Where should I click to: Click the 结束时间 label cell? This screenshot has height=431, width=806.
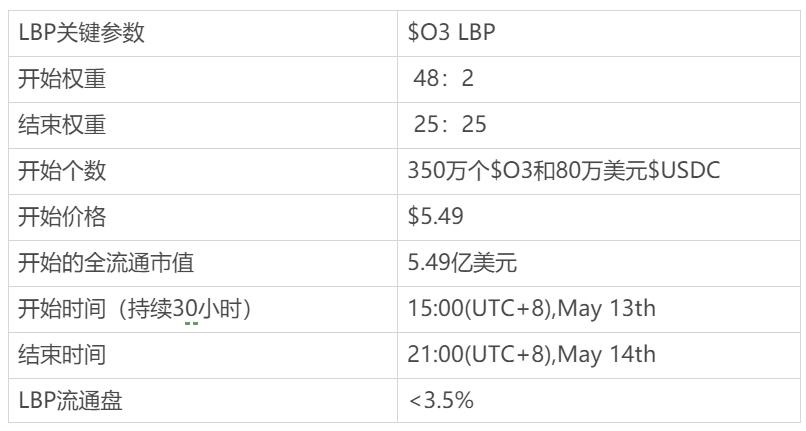point(62,355)
